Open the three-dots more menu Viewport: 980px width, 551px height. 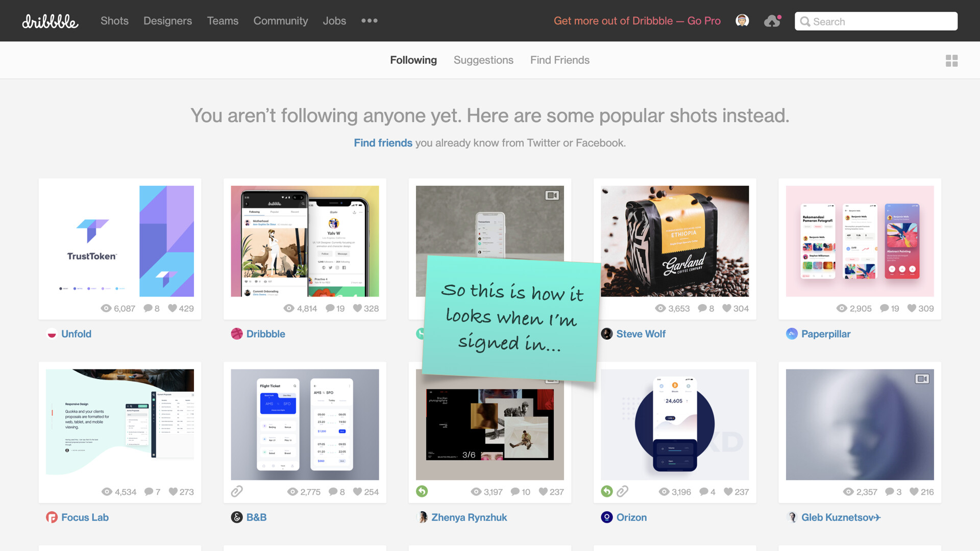click(x=369, y=21)
